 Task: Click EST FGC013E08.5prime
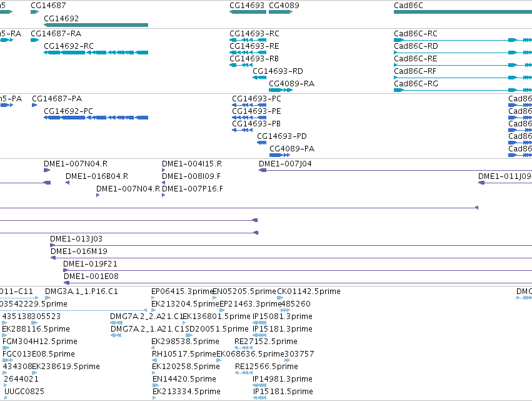39,354
